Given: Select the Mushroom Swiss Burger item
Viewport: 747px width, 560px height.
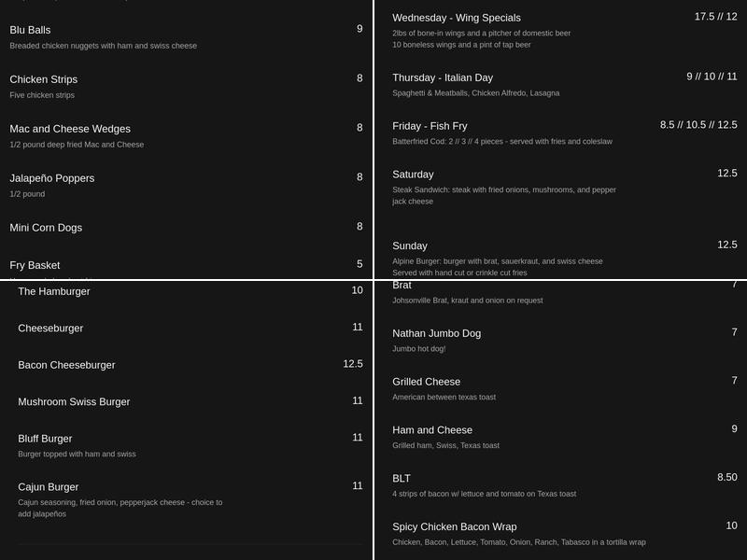Looking at the screenshot, I should (74, 402).
